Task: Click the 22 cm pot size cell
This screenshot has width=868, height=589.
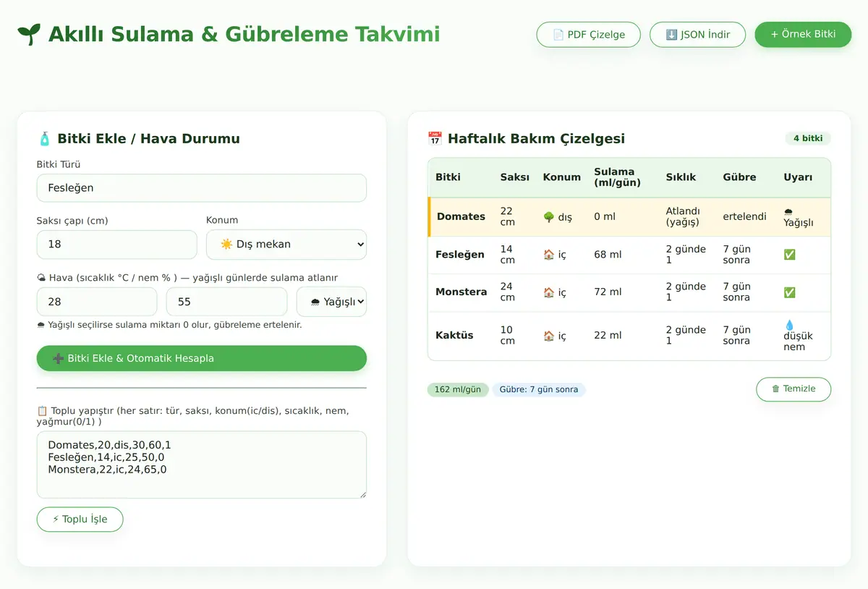Action: click(x=508, y=216)
